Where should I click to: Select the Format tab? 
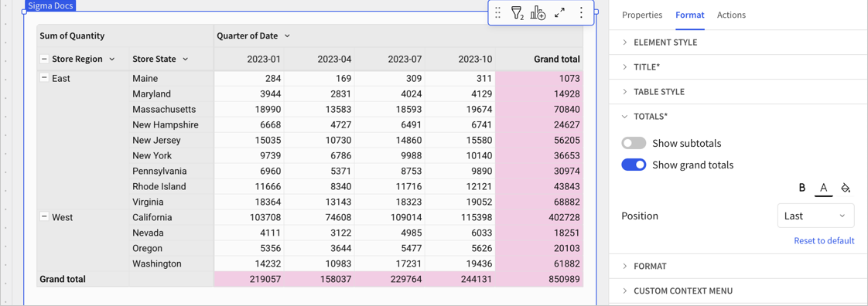tap(690, 15)
